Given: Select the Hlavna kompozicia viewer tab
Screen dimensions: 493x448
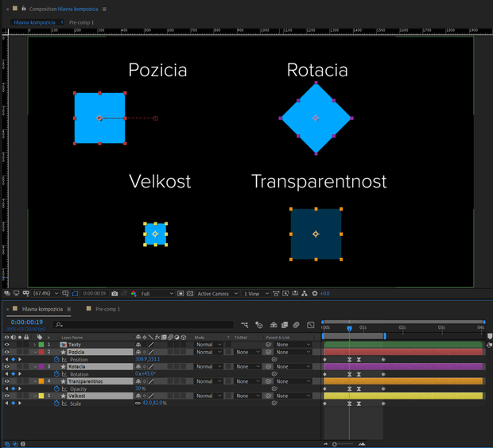Looking at the screenshot, I should (33, 23).
